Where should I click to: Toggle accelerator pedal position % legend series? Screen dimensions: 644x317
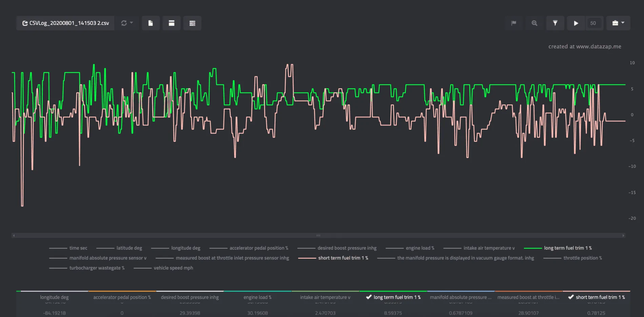(x=249, y=248)
